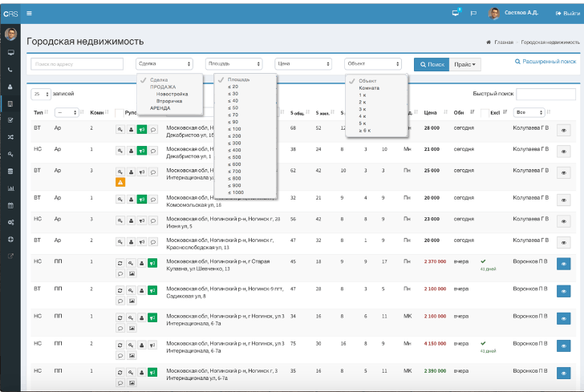584x392 pixels.
Task: Click the user avatar in left sidebar
Action: (x=10, y=34)
